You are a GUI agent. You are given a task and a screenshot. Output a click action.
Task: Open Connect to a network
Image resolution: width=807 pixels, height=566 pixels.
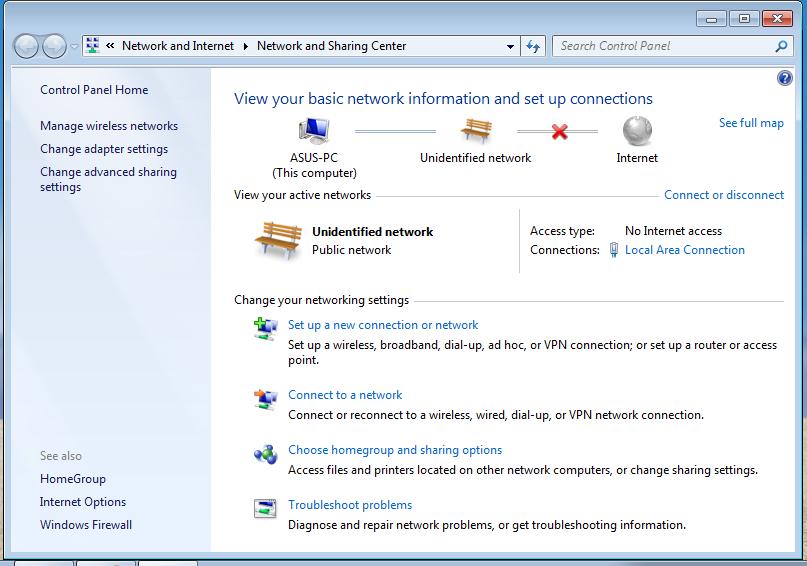click(345, 395)
